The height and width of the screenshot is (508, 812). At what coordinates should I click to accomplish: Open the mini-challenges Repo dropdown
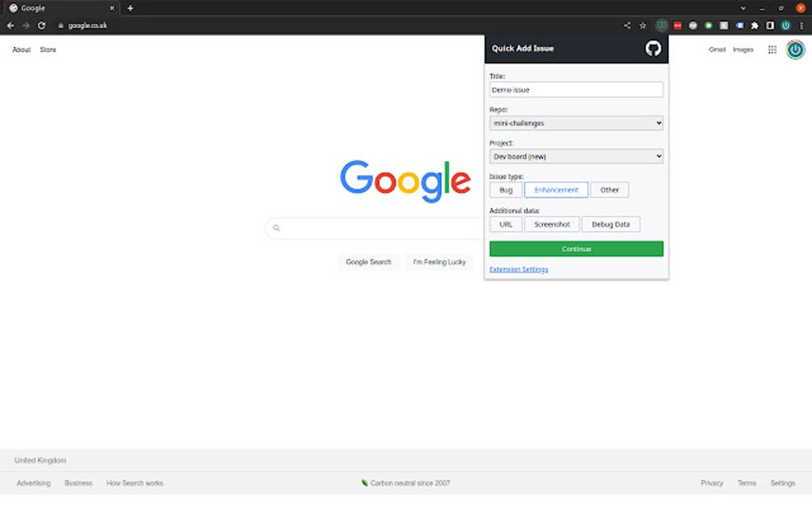tap(576, 123)
